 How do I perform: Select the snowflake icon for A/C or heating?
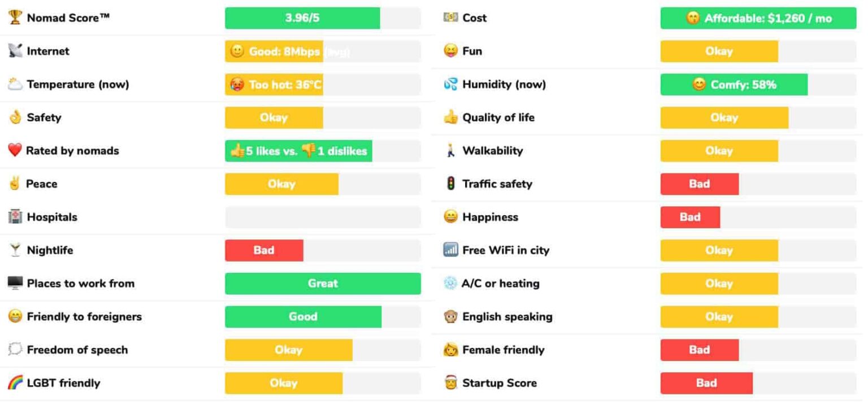[x=450, y=283]
